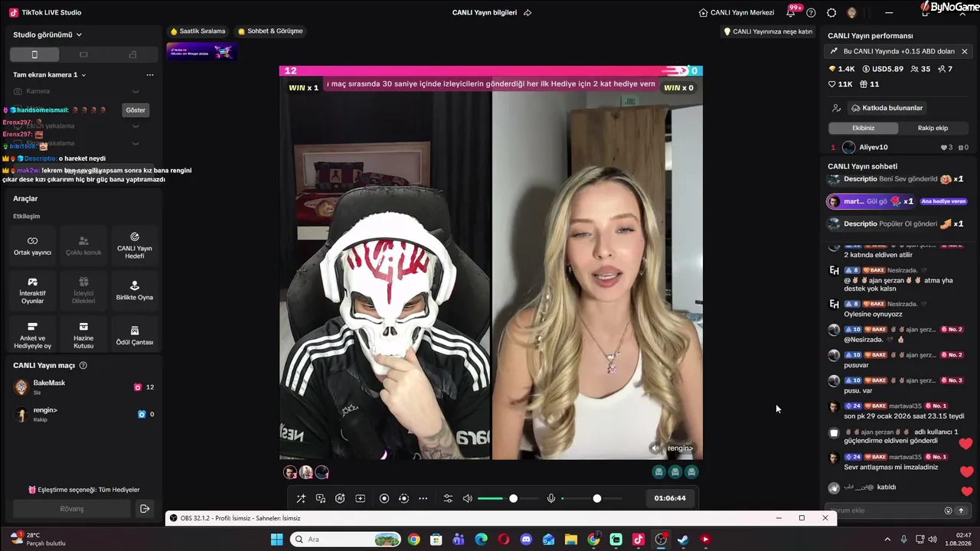The height and width of the screenshot is (551, 980).
Task: Toggle visibility of second Ekran yakalama source
Action: (x=136, y=143)
